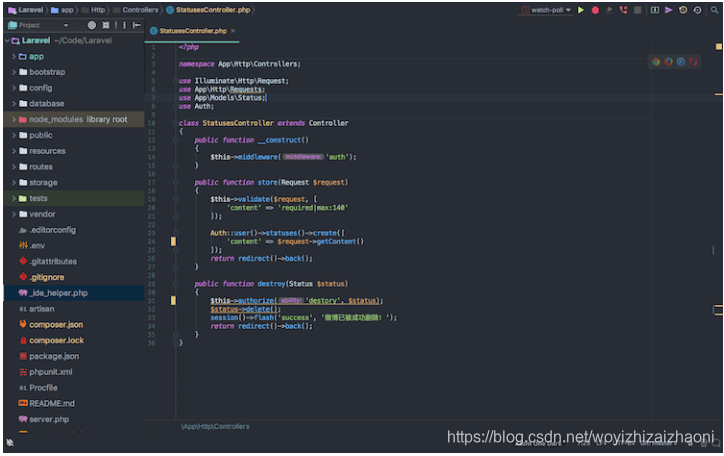
Task: Fold the store function at line 17
Action: tap(176, 182)
